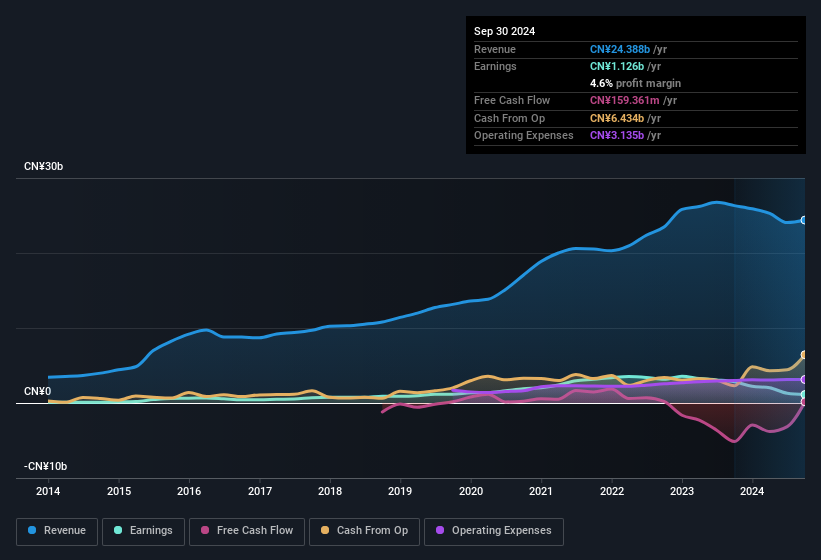Click the Revenue value CN¥24.388b in tooltip
The image size is (821, 560).
pyautogui.click(x=622, y=49)
